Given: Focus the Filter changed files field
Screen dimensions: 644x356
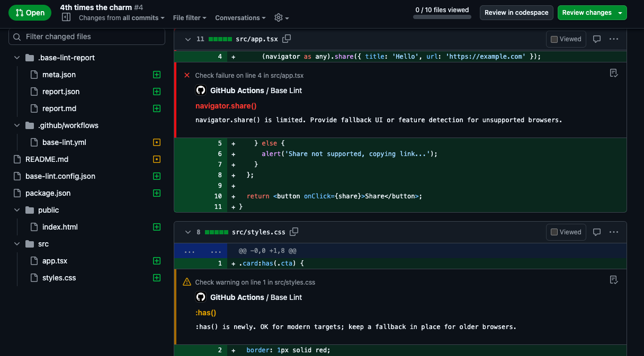Looking at the screenshot, I should (87, 37).
